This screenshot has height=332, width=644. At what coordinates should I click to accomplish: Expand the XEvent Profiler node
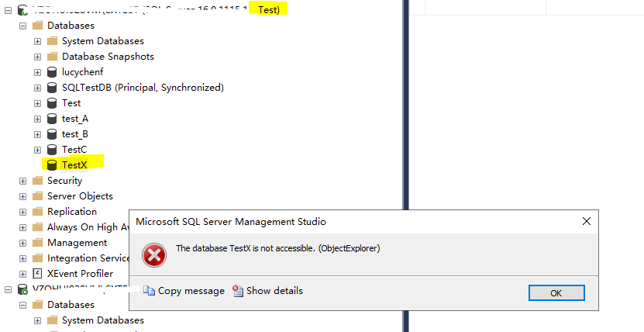22,274
